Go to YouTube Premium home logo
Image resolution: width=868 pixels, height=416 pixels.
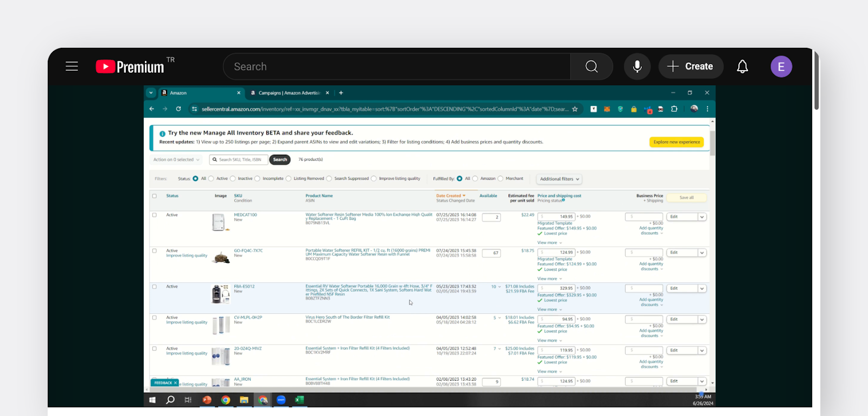tap(130, 66)
